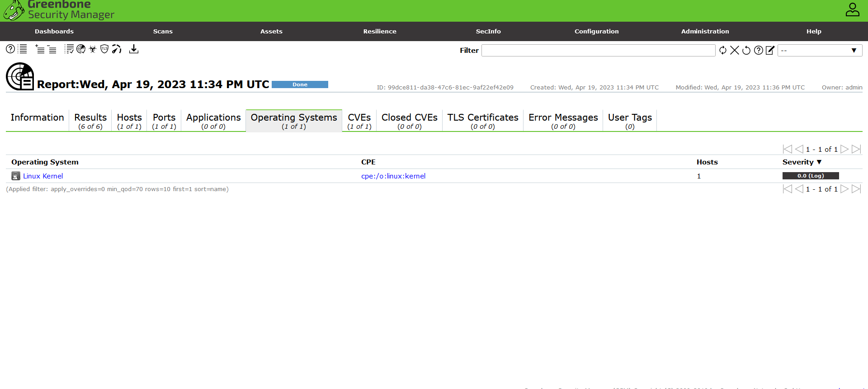Open the Scans menu
The height and width of the screenshot is (389, 868).
click(163, 31)
